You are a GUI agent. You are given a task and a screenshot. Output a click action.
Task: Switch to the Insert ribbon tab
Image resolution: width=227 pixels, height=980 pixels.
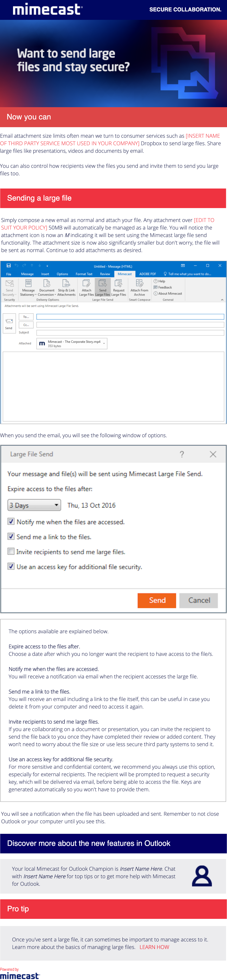[45, 274]
